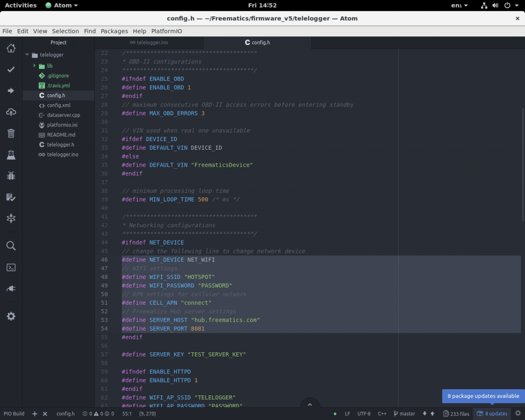The image size is (525, 420).
Task: Open the sidebar search magnifier icon
Action: pyautogui.click(x=11, y=246)
